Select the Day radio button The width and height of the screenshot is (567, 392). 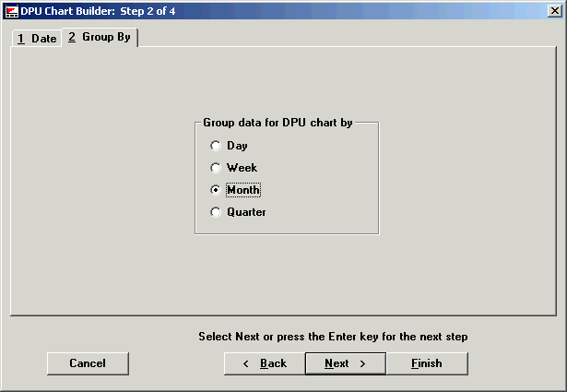point(216,146)
